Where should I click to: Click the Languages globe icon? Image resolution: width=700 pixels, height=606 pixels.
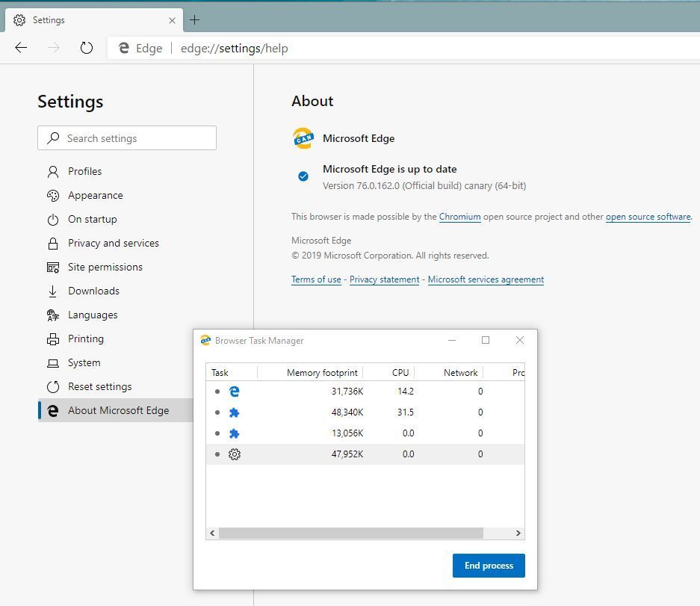coord(53,315)
